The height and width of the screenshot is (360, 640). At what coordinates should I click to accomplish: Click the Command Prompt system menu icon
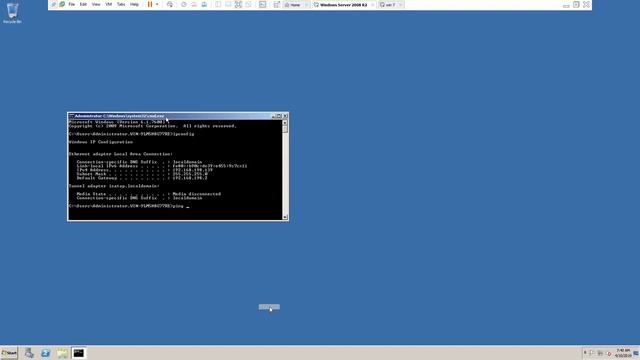pyautogui.click(x=71, y=116)
